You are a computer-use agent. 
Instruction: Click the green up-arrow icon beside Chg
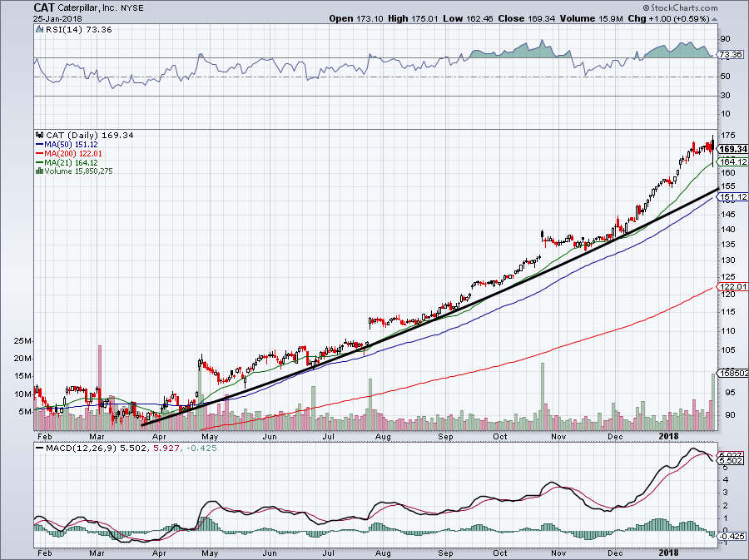pyautogui.click(x=715, y=20)
